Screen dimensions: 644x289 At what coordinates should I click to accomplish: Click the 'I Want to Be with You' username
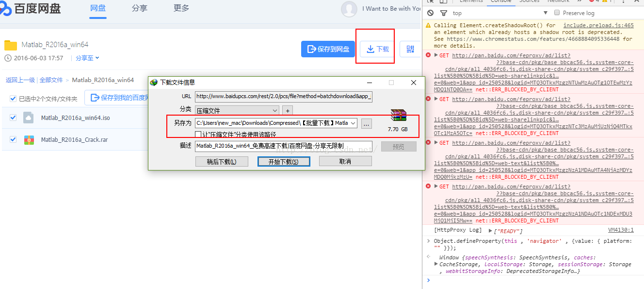tap(391, 9)
